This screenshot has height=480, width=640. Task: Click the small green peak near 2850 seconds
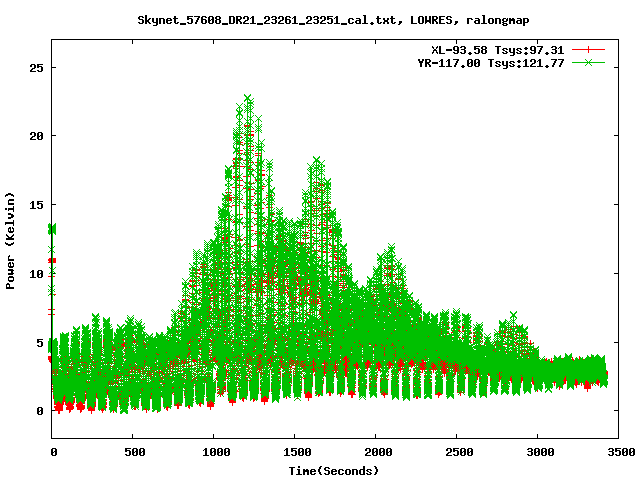(513, 316)
